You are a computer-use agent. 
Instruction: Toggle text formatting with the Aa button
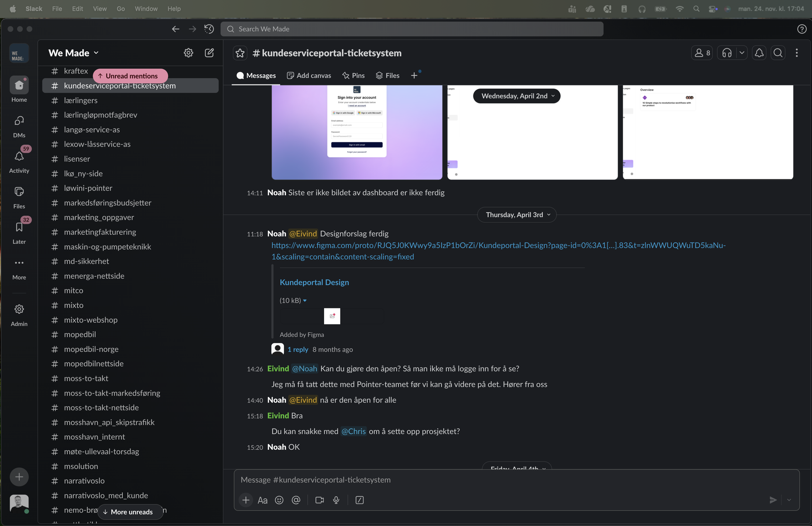click(262, 500)
